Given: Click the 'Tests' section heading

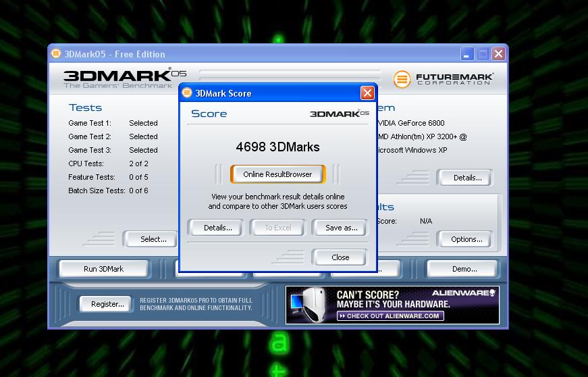Looking at the screenshot, I should (86, 107).
